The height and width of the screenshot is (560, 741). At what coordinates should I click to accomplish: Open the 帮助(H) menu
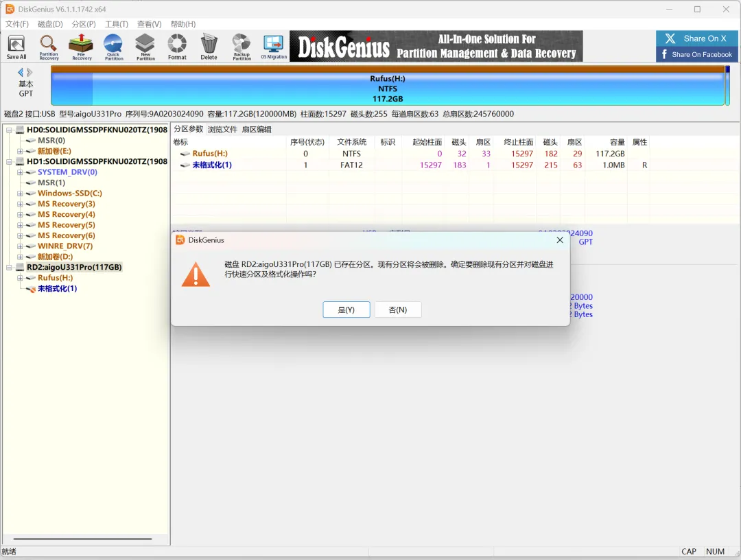pyautogui.click(x=183, y=24)
